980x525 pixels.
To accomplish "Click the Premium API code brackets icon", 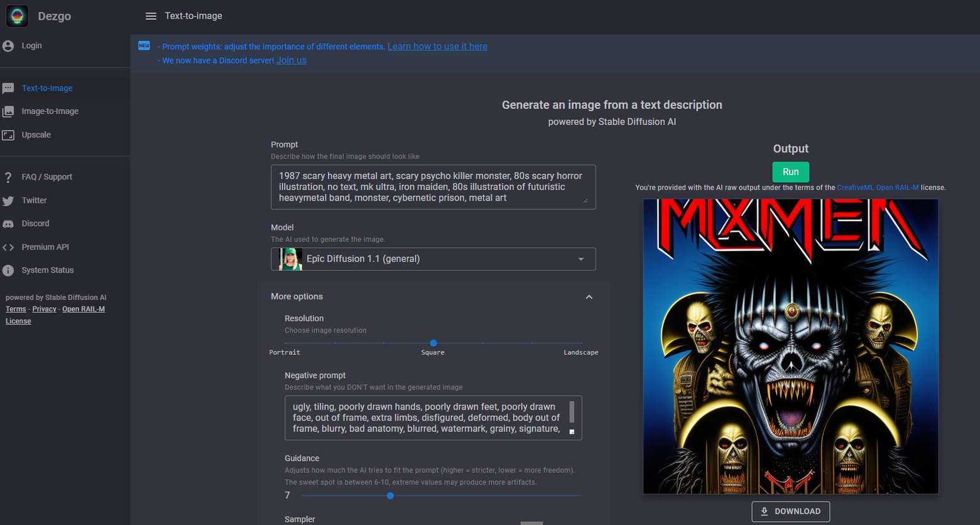I will [8, 247].
